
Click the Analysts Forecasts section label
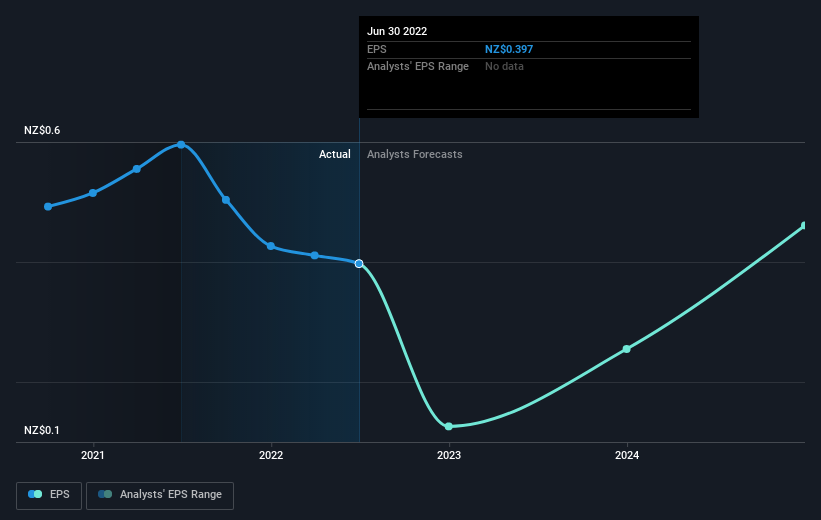click(x=415, y=154)
